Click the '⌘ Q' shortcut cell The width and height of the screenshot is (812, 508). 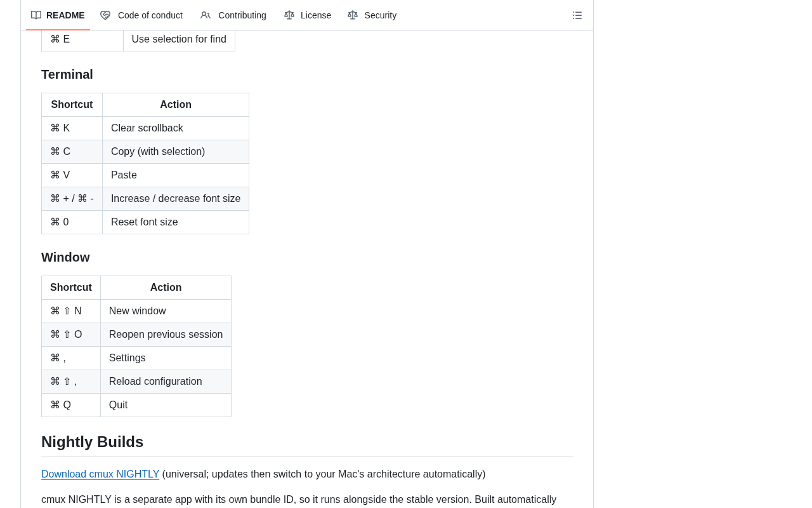click(71, 405)
